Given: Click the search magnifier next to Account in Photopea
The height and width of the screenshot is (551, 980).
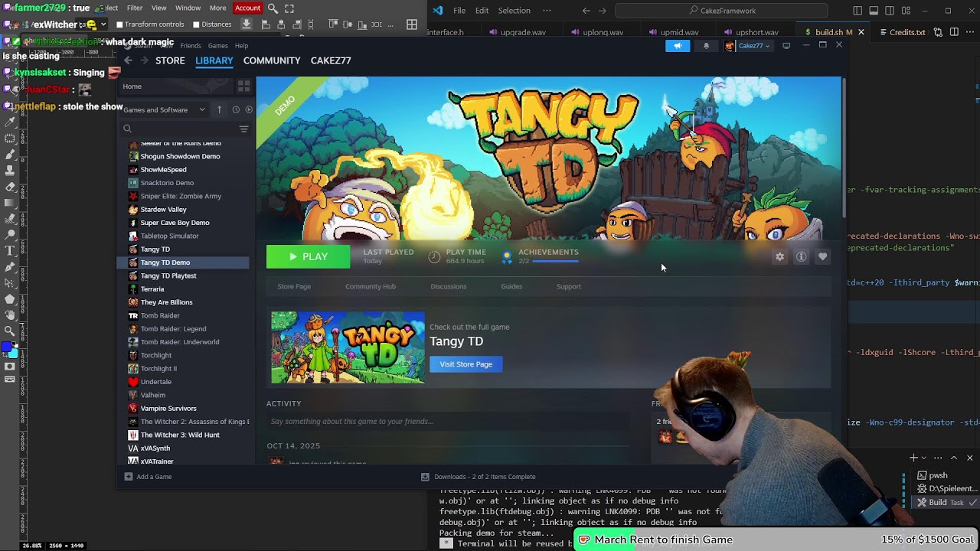Looking at the screenshot, I should [273, 8].
